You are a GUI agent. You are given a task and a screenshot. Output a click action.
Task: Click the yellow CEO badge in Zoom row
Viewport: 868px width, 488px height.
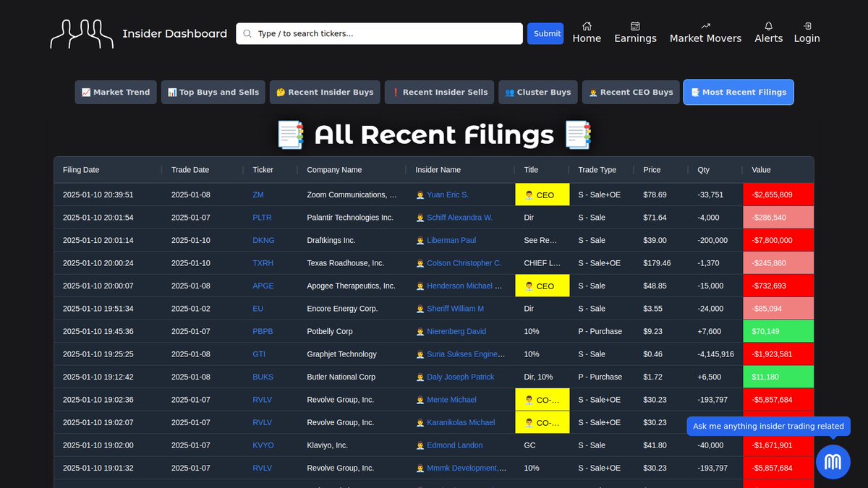(x=542, y=195)
